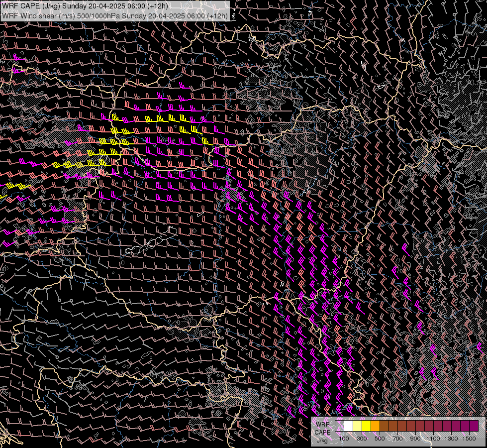This screenshot has width=487, height=448.
Task: Select the purple above-1500 legend swatch
Action: 474,426
